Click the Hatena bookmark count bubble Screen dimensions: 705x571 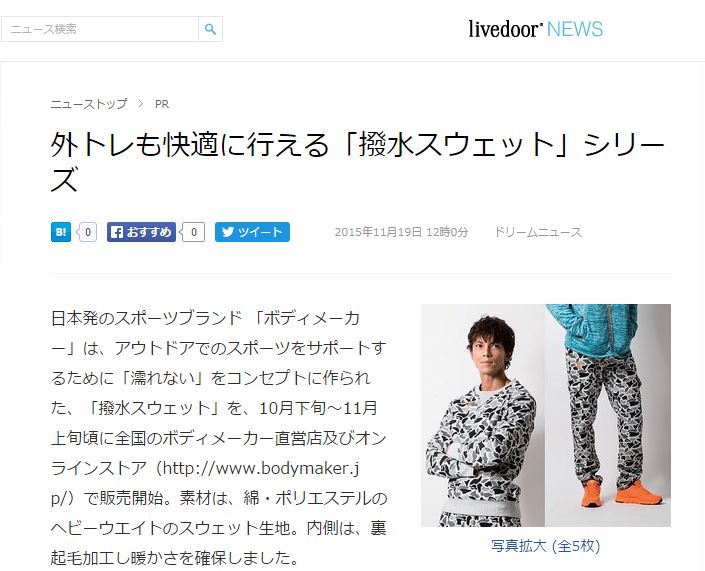[87, 232]
